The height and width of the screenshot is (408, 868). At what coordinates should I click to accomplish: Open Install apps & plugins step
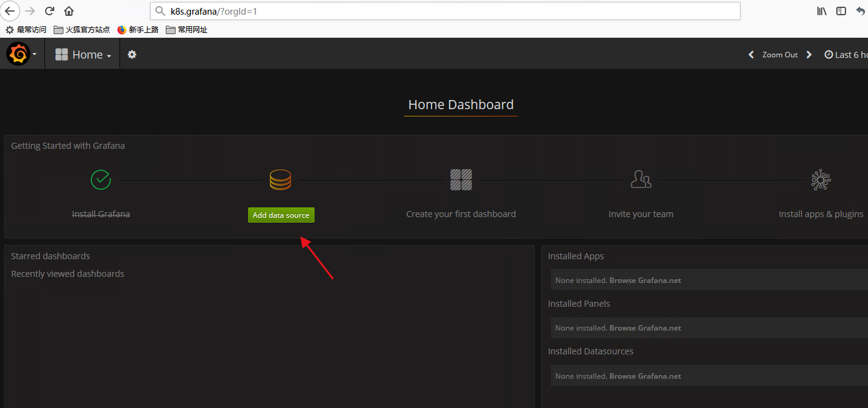pos(821,214)
